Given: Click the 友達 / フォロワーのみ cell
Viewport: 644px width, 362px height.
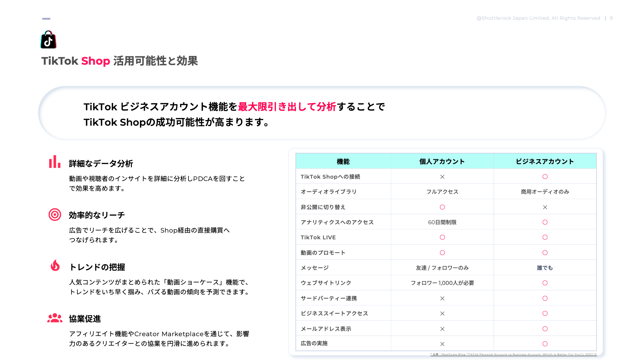Looking at the screenshot, I should (x=442, y=268).
